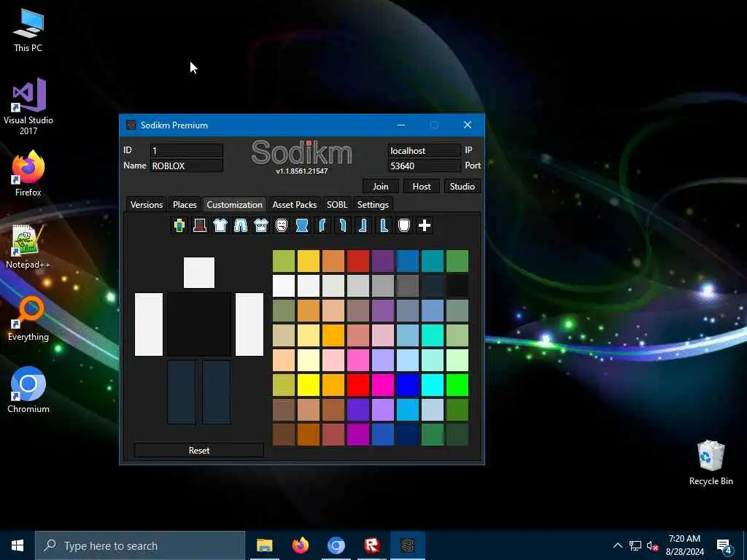Image resolution: width=747 pixels, height=560 pixels.
Task: Focus the Name field containing ROBLOX
Action: [186, 166]
